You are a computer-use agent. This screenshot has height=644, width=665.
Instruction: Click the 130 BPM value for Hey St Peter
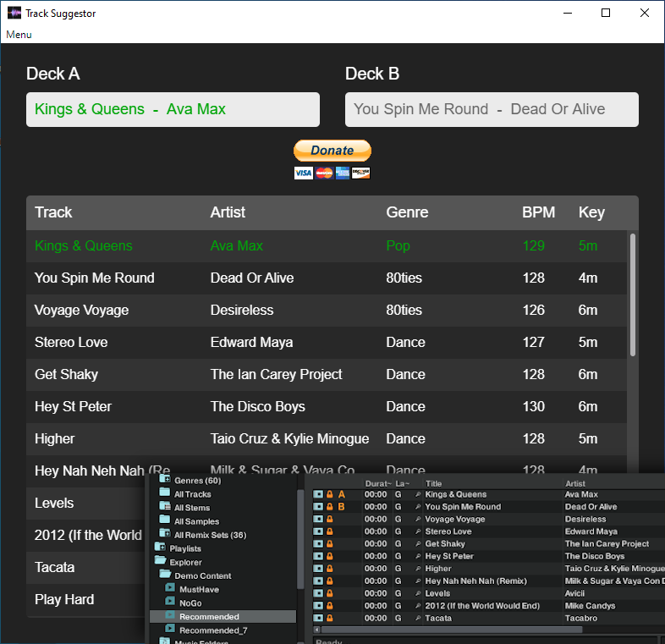[533, 406]
